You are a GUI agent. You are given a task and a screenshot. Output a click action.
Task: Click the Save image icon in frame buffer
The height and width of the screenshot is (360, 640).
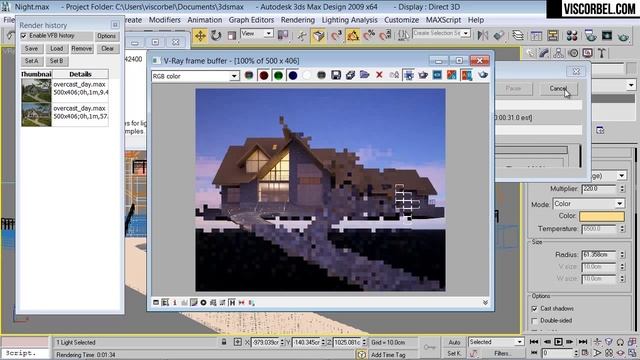point(336,75)
